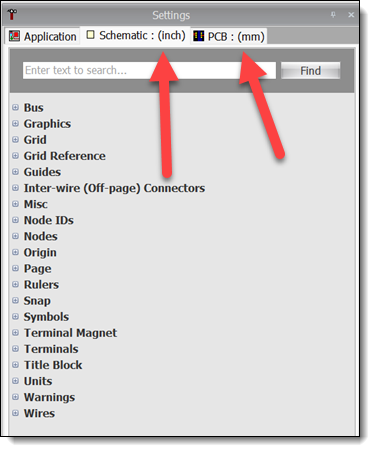Expand Inter-wire (Off-page) Connectors category
Image resolution: width=375 pixels, height=452 pixels.
[x=15, y=188]
